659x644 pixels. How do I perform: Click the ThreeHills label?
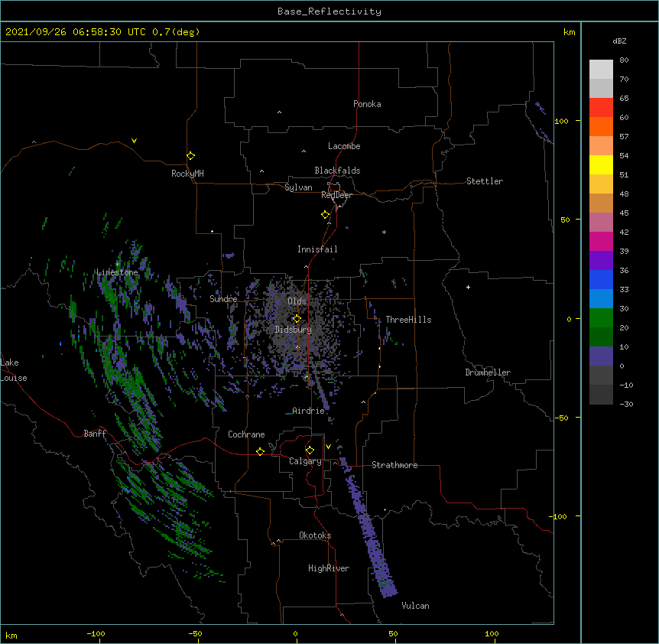[x=408, y=320]
